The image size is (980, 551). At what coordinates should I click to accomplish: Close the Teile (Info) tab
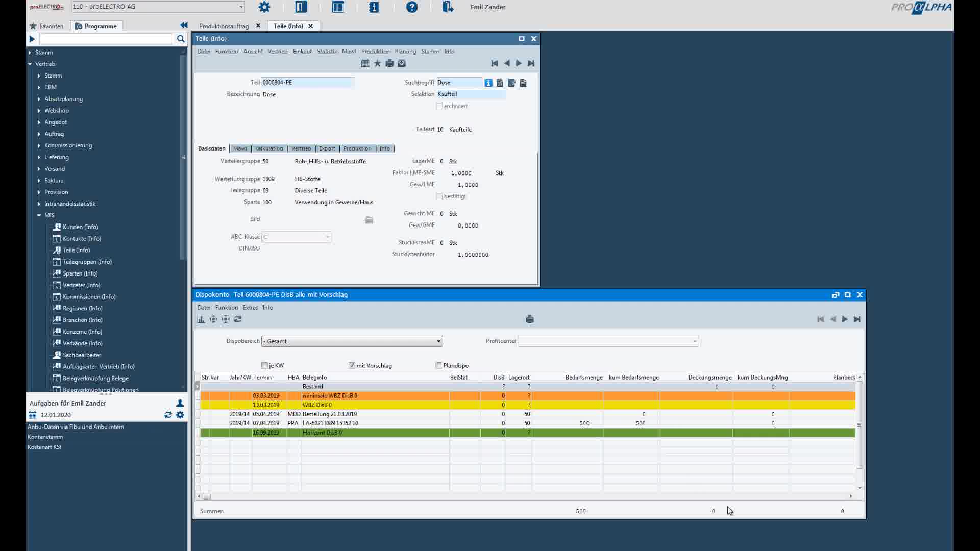coord(310,26)
